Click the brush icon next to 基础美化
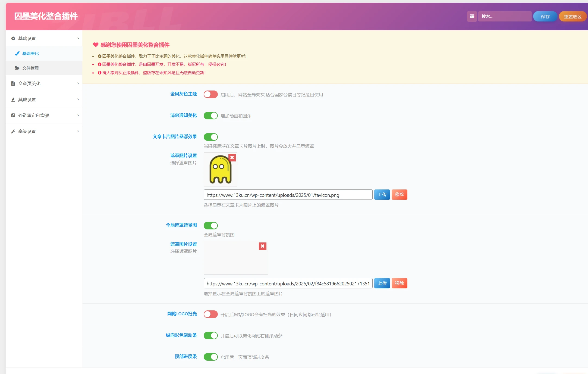Screen dimensions: 588x374 click(x=17, y=53)
